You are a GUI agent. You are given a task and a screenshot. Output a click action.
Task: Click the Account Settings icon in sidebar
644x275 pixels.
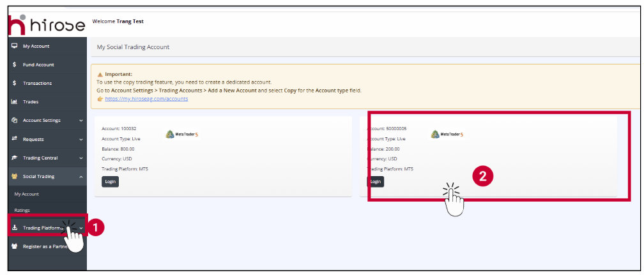click(x=14, y=120)
